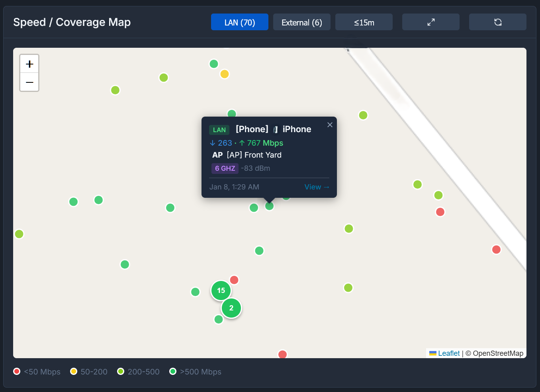Open the View link in popup

click(317, 187)
